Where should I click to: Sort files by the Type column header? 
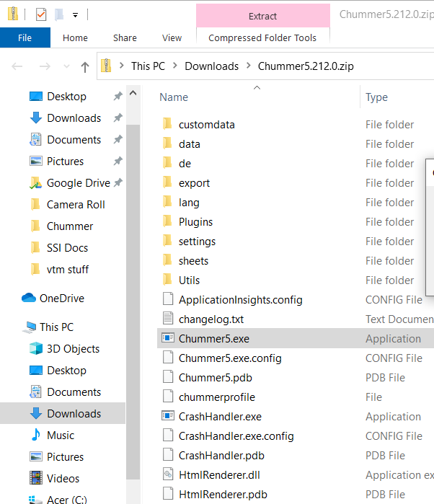(x=376, y=97)
